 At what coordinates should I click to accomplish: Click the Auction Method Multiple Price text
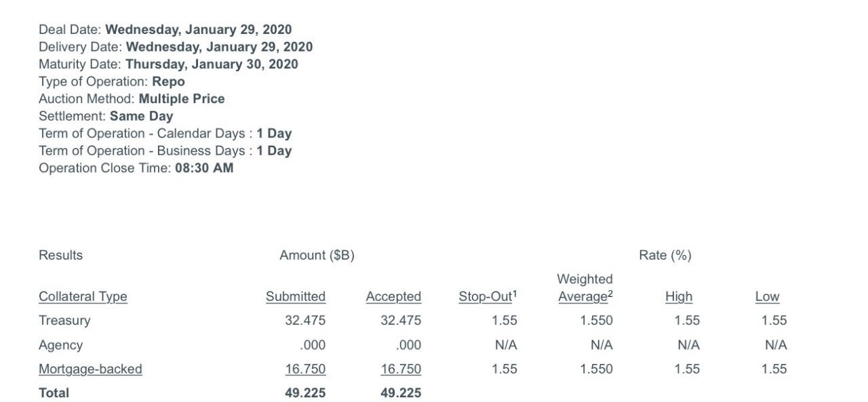pos(182,98)
